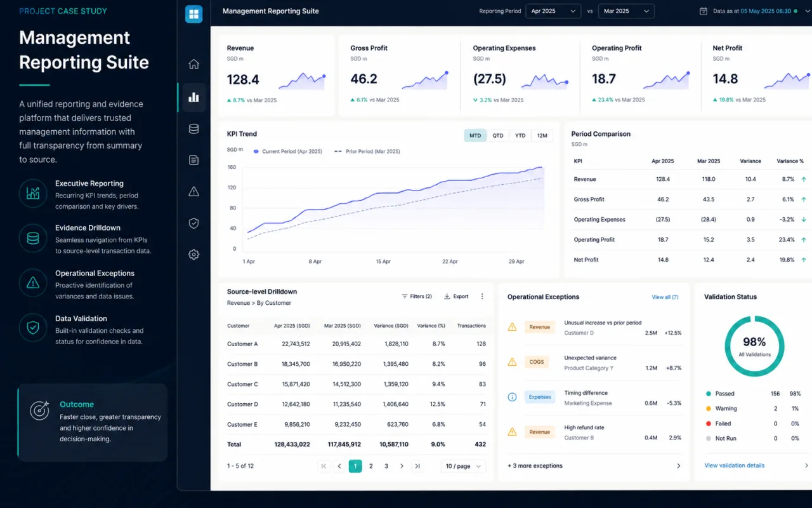The height and width of the screenshot is (508, 812).
Task: Go to first page arrow icon
Action: 324,466
